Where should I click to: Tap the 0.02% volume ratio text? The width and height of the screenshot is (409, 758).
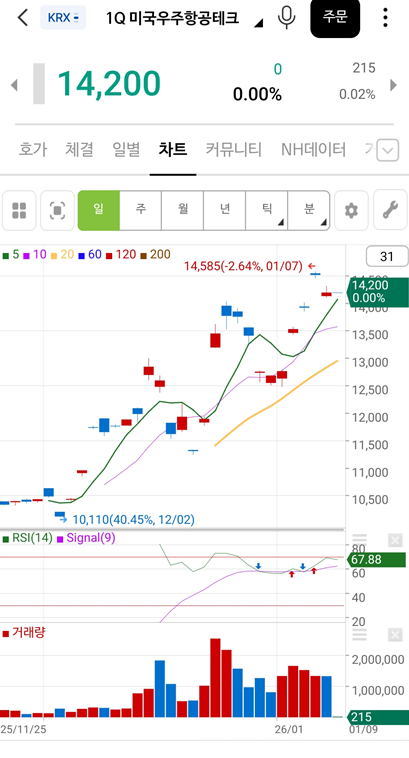coord(357,94)
